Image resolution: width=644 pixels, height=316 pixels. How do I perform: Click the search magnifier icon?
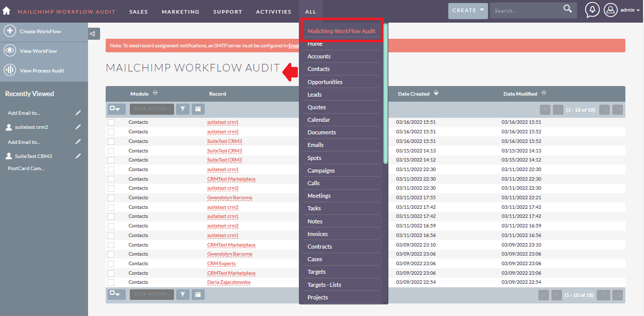click(568, 9)
